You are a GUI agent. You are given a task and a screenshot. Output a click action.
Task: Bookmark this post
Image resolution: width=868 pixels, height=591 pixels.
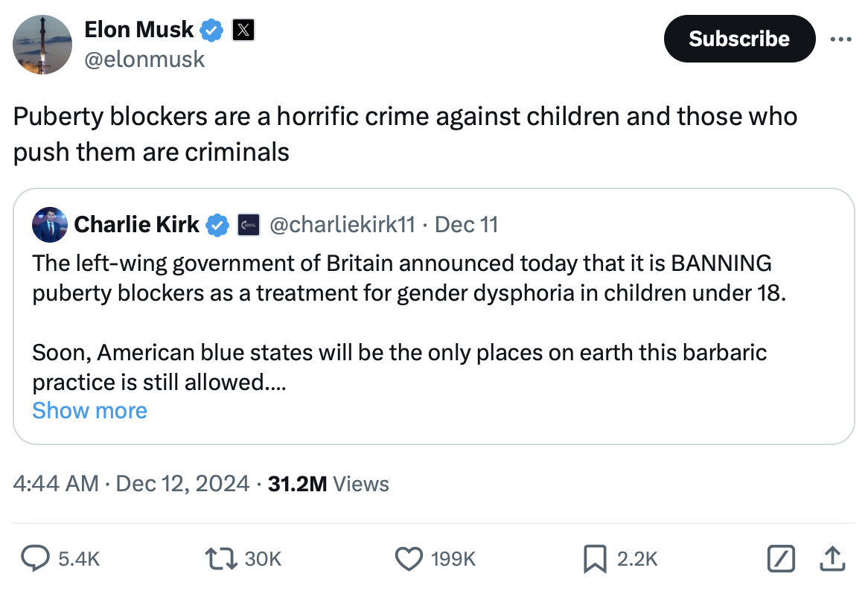pyautogui.click(x=593, y=558)
